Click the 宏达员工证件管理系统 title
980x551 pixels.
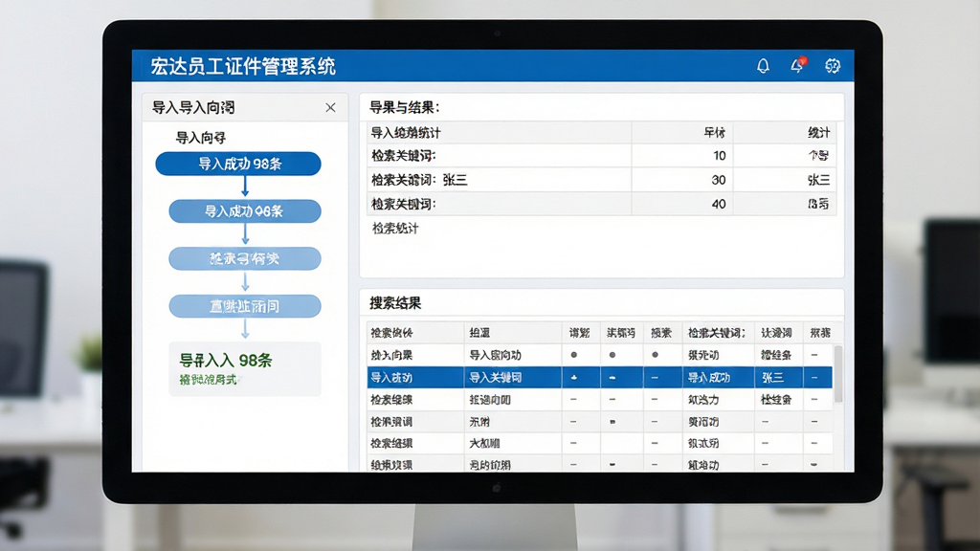tap(242, 66)
